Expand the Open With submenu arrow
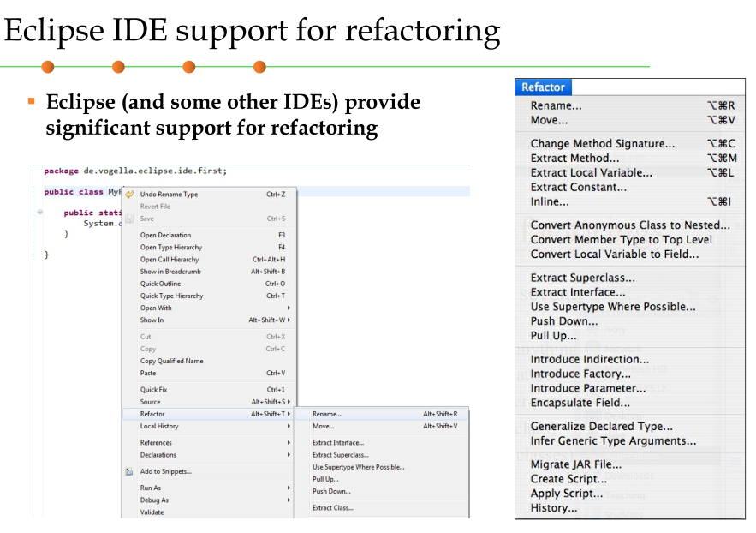Image resolution: width=756 pixels, height=533 pixels. [x=289, y=308]
